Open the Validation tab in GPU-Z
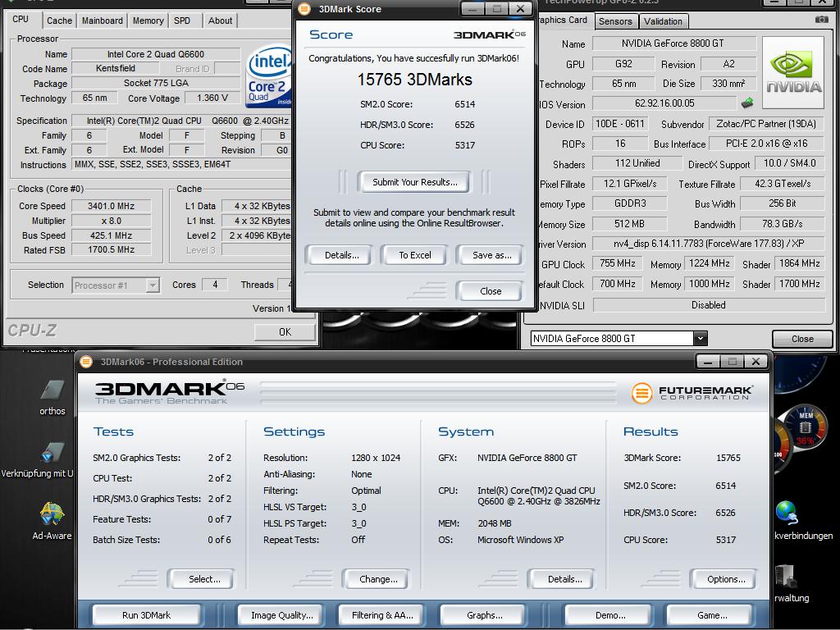Viewport: 840px width, 630px height. tap(663, 21)
